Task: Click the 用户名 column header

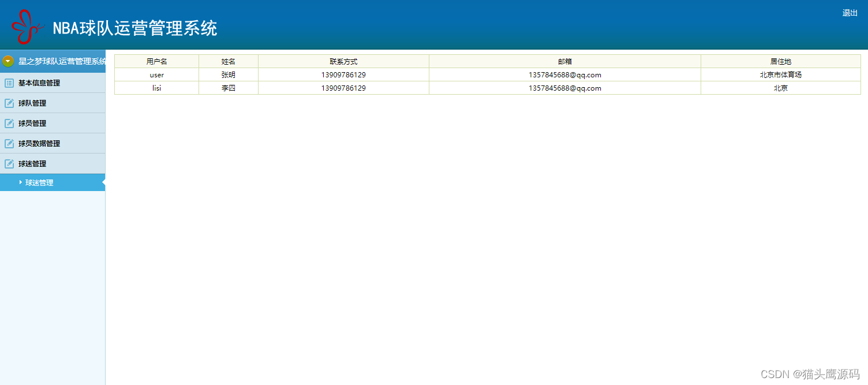Action: click(157, 61)
